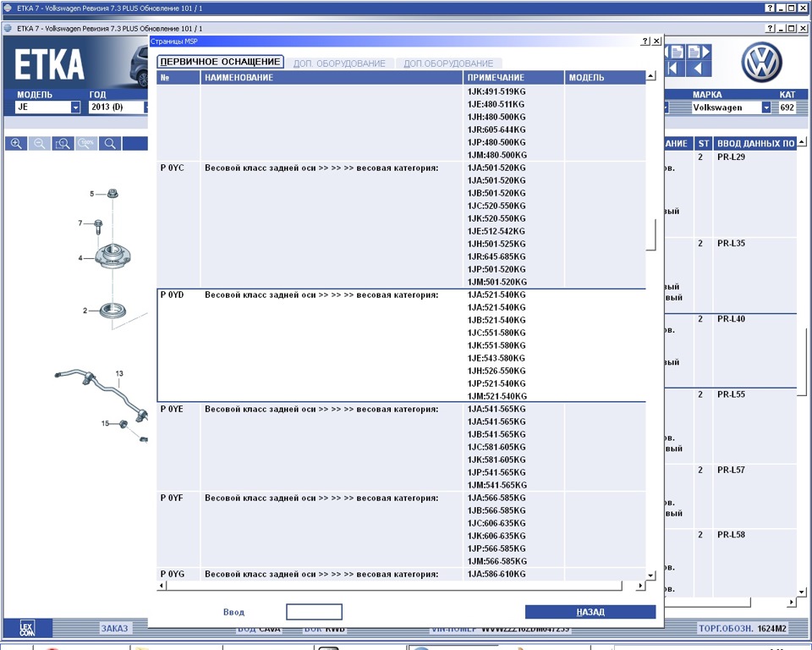
Task: Click the dialog vertical scrollbar thumb
Action: pyautogui.click(x=651, y=234)
